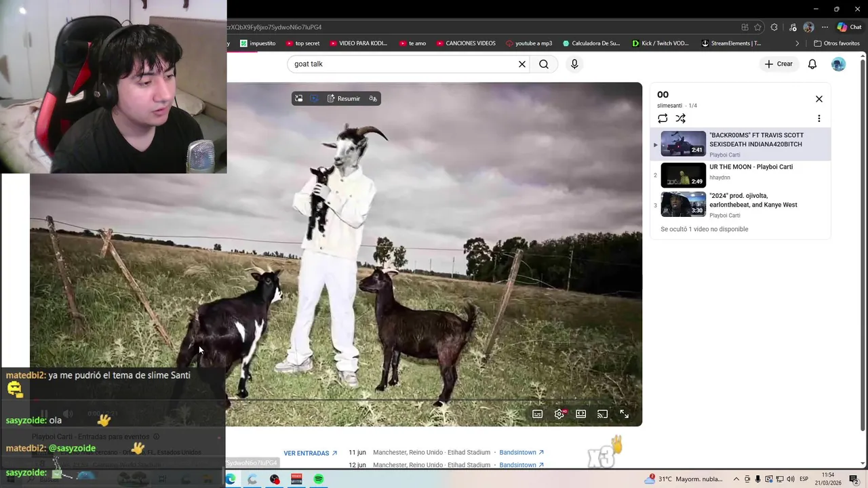868x488 pixels.
Task: Click the VER ENTRADAS link
Action: point(311,453)
